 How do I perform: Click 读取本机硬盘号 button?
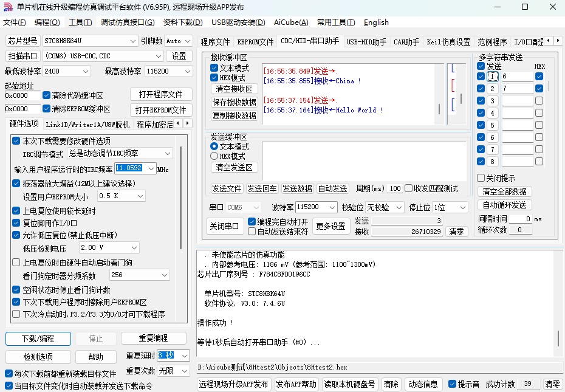[x=349, y=384]
